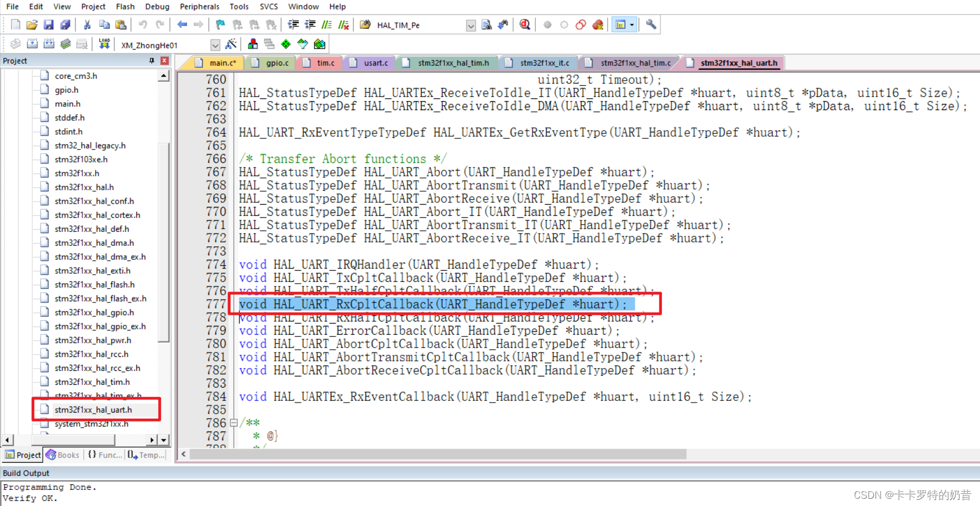Comment the selected lines

point(327,24)
